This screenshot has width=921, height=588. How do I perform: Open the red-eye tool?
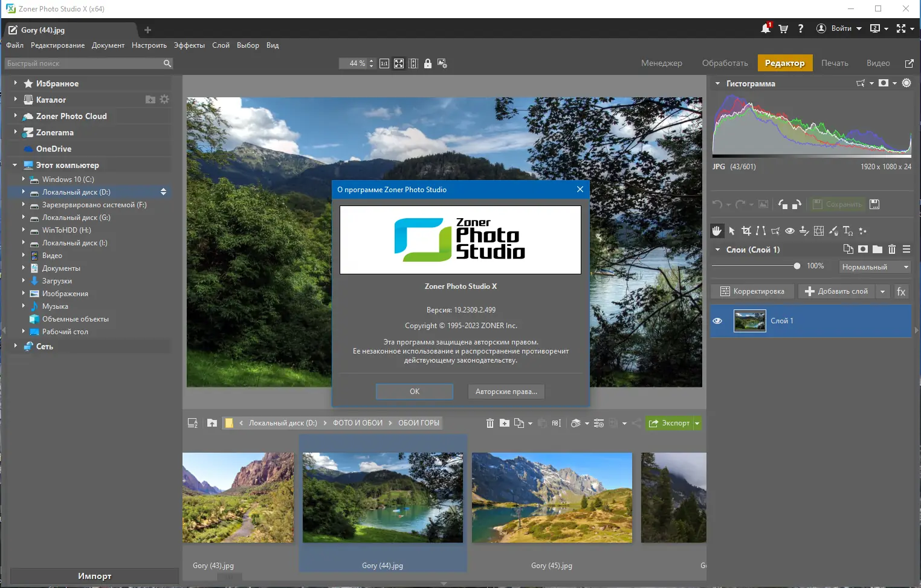pyautogui.click(x=790, y=231)
